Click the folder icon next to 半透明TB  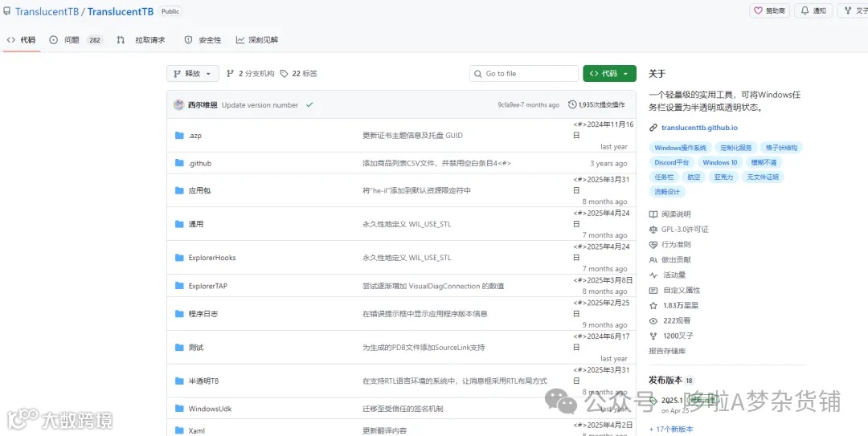pos(179,381)
